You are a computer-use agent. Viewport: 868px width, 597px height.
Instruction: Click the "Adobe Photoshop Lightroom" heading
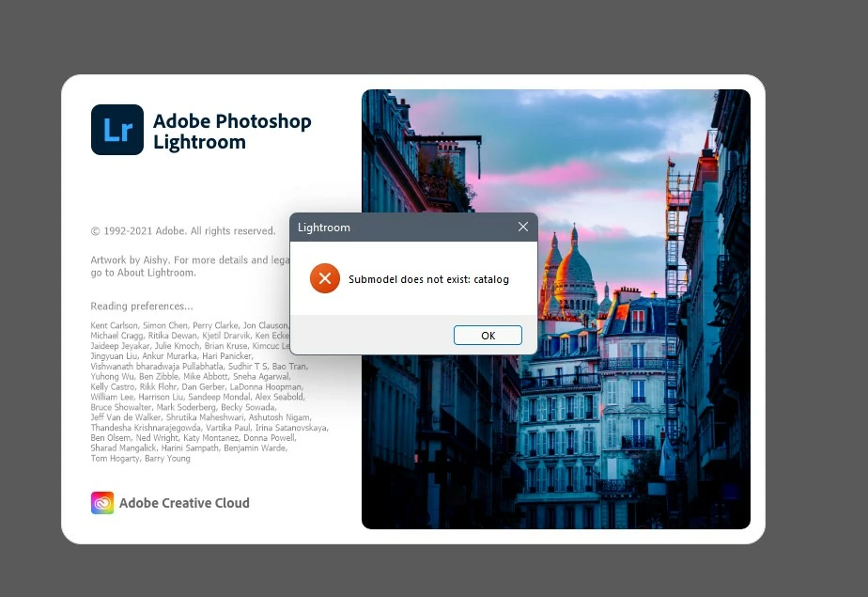pos(232,132)
